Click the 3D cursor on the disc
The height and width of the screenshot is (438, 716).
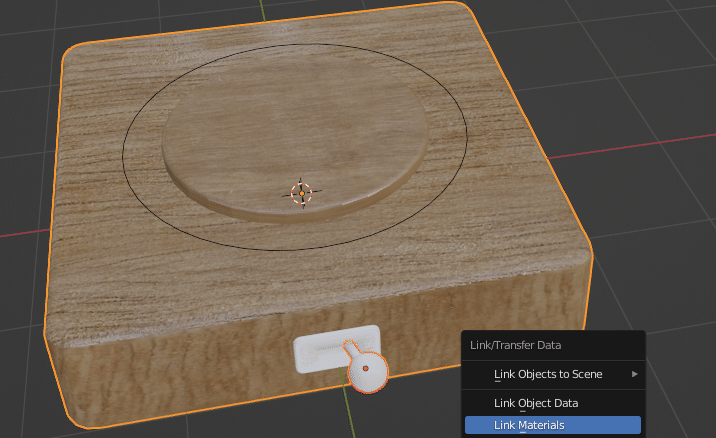(x=301, y=194)
